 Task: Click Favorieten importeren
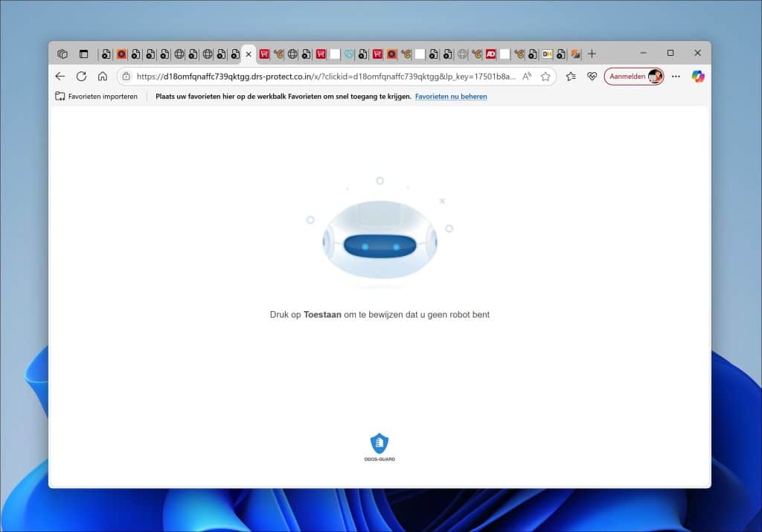[x=96, y=96]
